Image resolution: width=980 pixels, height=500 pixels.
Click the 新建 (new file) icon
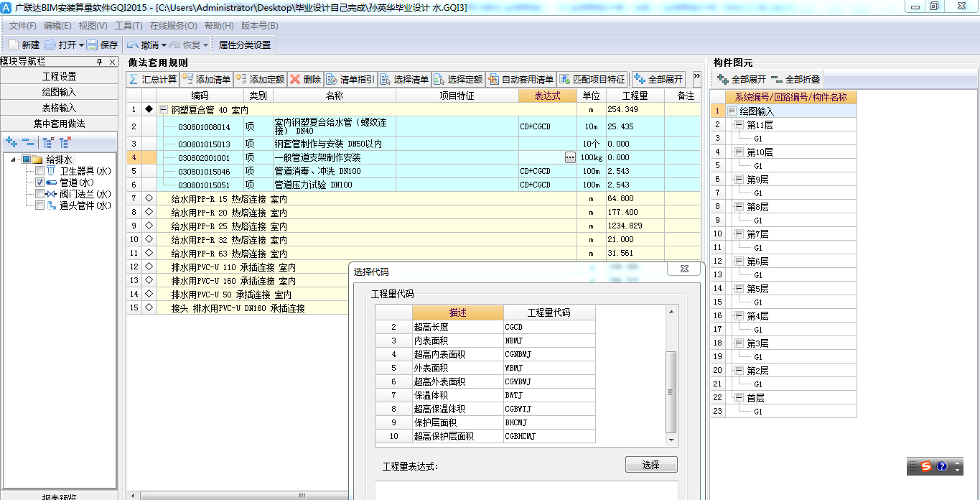(13, 45)
